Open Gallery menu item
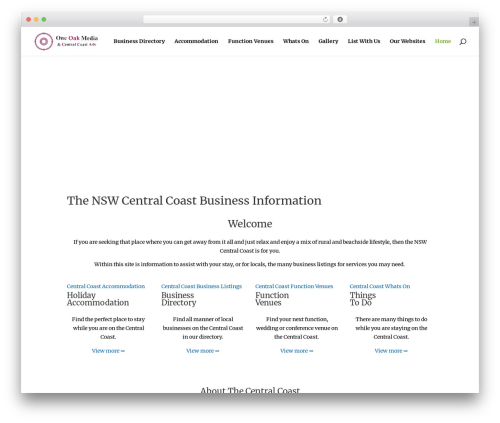Screen dimensions: 500x423 pyautogui.click(x=328, y=41)
